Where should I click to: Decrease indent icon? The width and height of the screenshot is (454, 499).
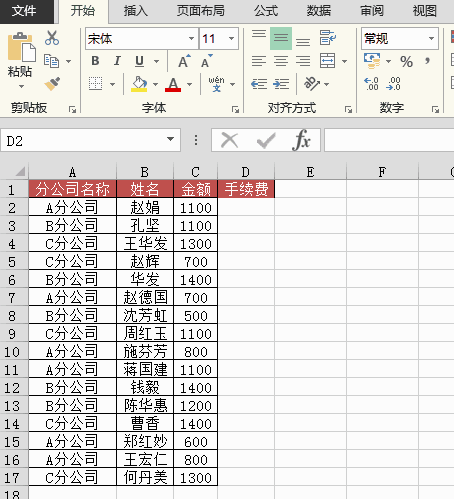click(259, 84)
